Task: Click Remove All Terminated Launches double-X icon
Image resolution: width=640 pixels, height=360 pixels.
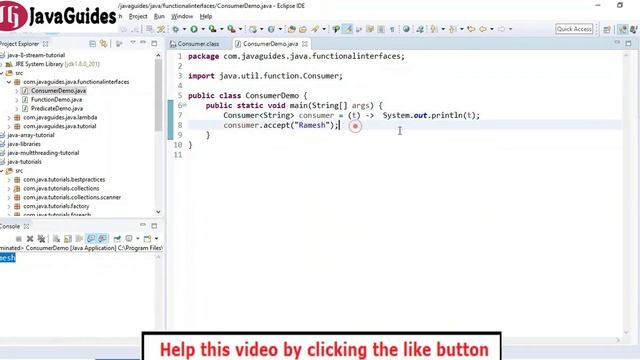Action: (41, 239)
